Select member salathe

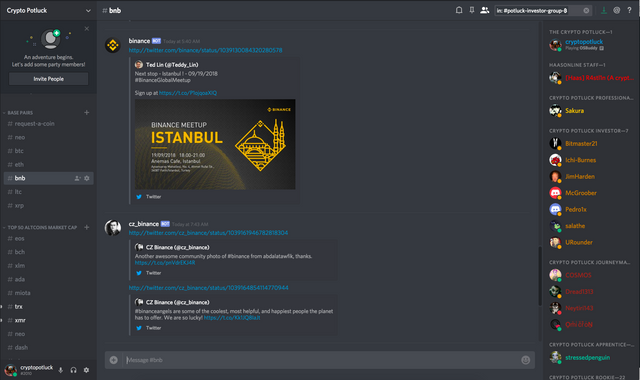591,226
